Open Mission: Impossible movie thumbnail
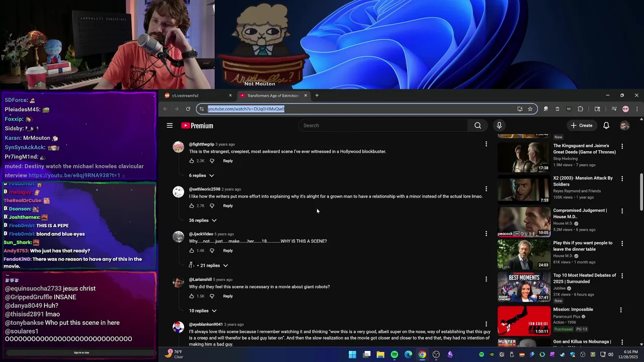This screenshot has height=362, width=644. pos(524,320)
